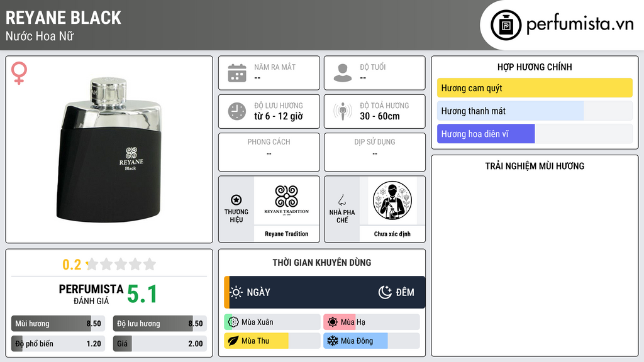Click the Hương hoa diên vĩ accord bar
Screen dimensions: 644x362
coord(535,134)
